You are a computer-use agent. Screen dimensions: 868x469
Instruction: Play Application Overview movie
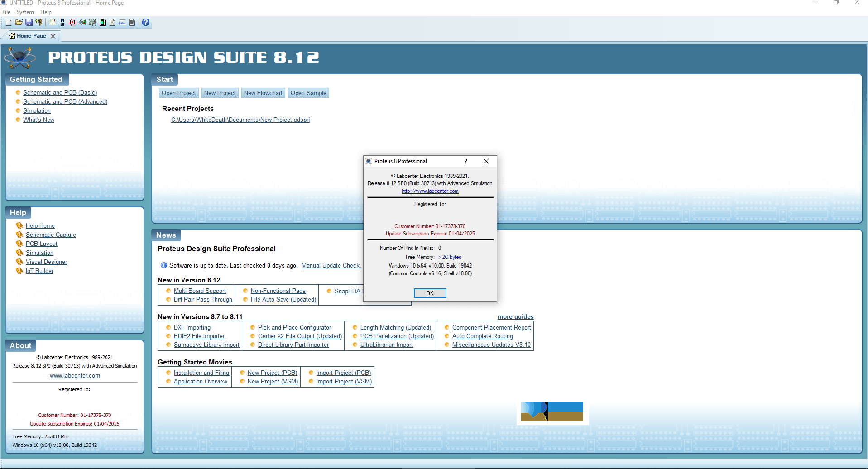click(201, 381)
